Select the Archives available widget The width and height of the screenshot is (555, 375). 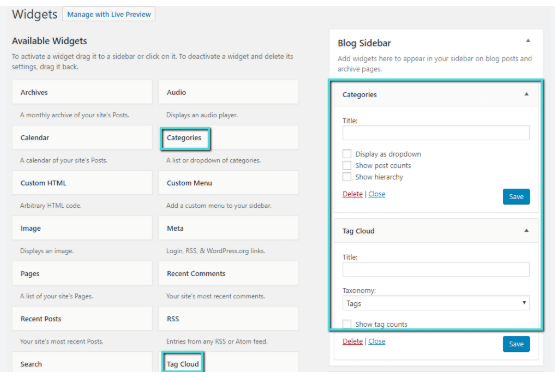[x=82, y=92]
